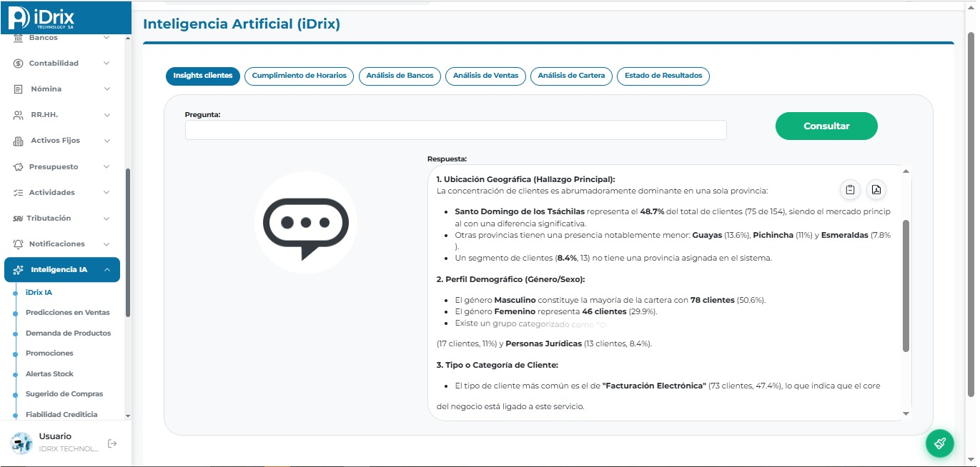980x467 pixels.
Task: Switch to Análisis de Ventas tab
Action: click(485, 76)
